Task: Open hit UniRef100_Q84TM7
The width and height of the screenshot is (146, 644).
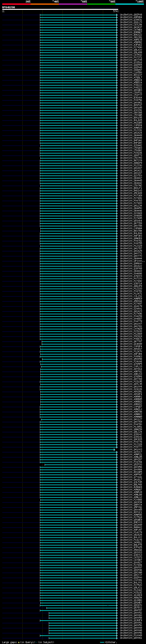Action: (x=131, y=610)
